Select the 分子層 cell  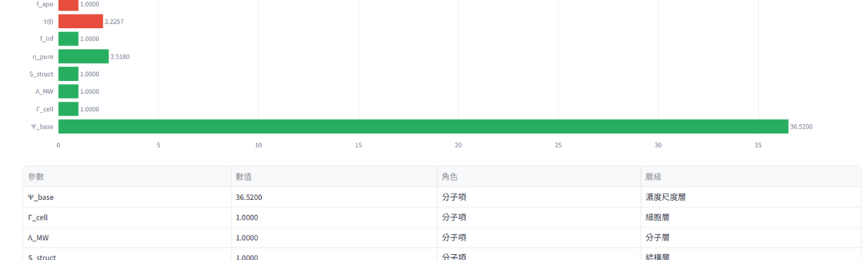point(751,238)
